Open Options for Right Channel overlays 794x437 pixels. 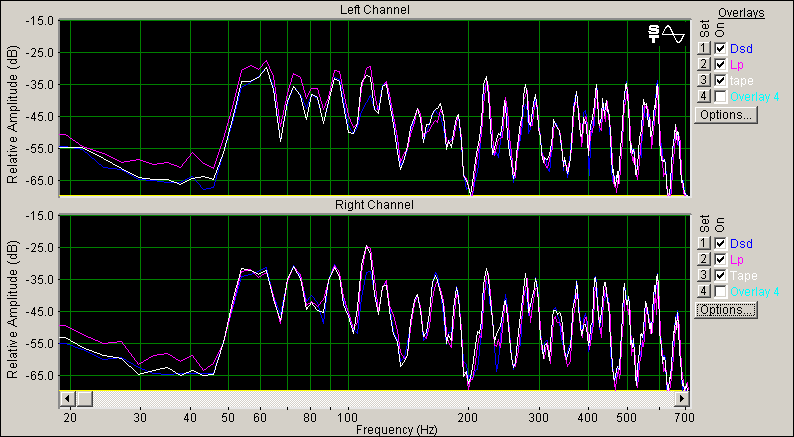tap(726, 310)
